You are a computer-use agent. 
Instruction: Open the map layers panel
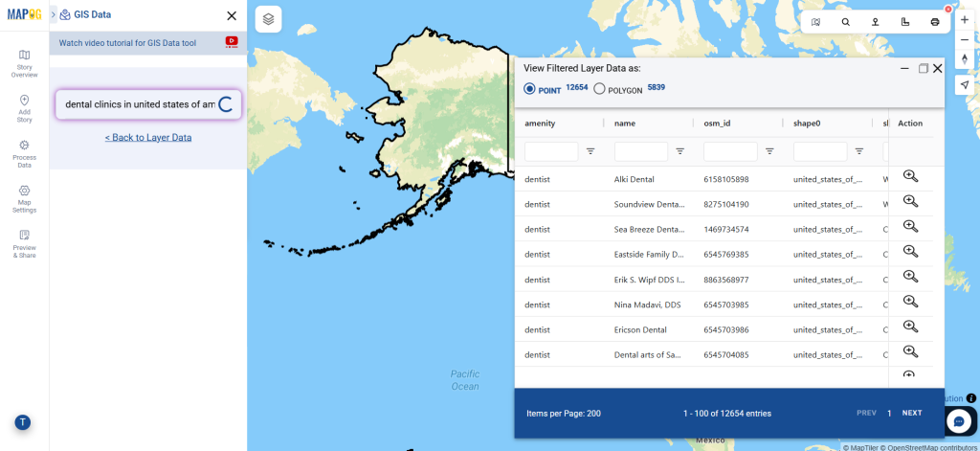[x=269, y=19]
